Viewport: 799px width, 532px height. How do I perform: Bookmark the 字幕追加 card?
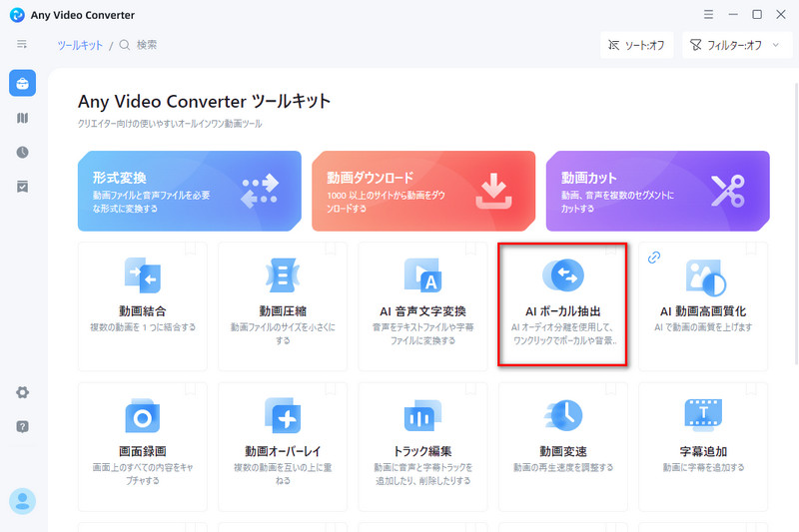(x=751, y=389)
